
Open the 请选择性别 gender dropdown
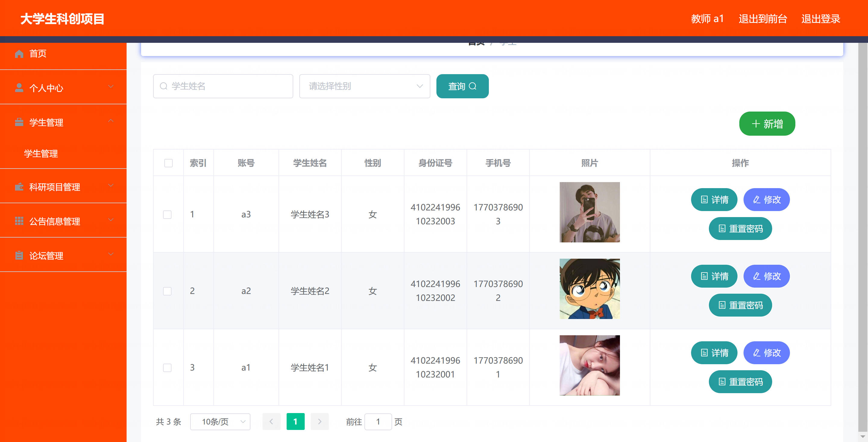click(x=364, y=86)
